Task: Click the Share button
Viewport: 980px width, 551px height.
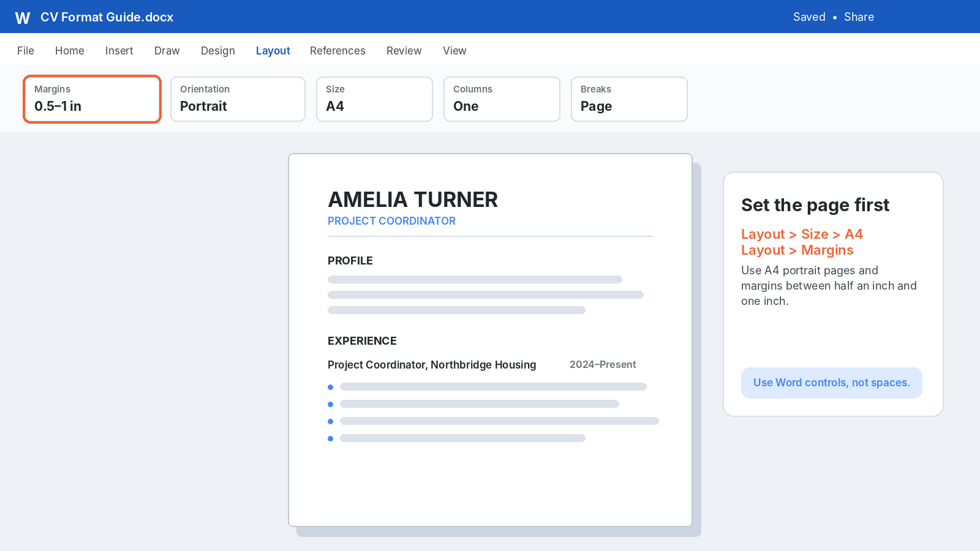Action: (x=859, y=17)
